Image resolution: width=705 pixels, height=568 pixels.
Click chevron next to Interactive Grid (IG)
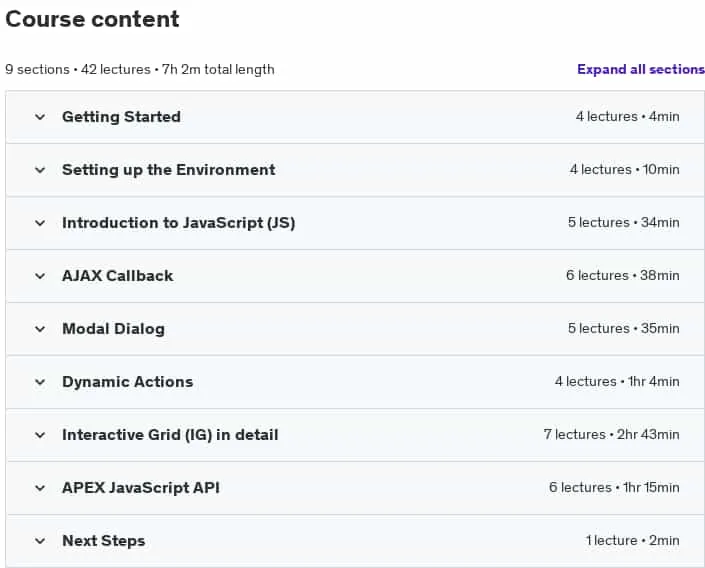pyautogui.click(x=40, y=435)
